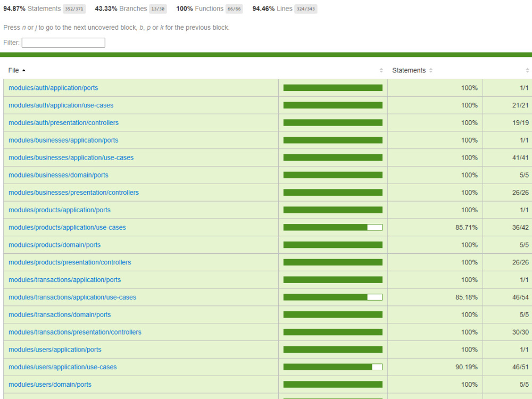This screenshot has width=532, height=399.
Task: Click the 85.71% statements value
Action: coord(467,227)
